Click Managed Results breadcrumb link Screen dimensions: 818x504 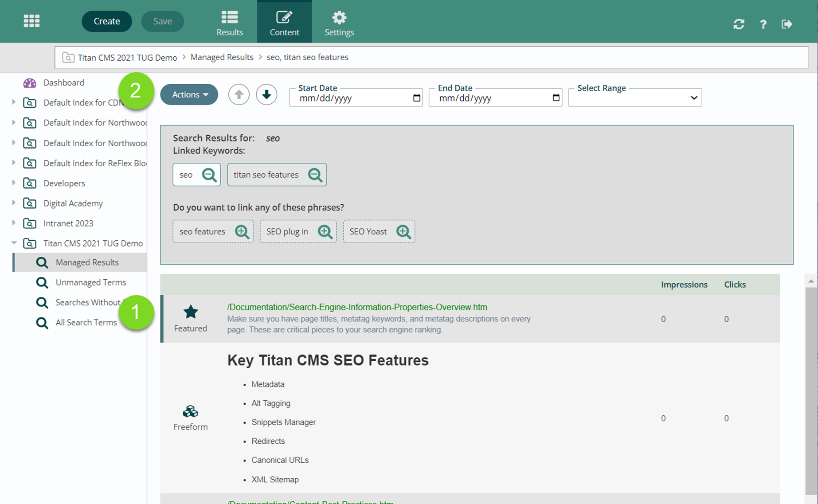[222, 57]
